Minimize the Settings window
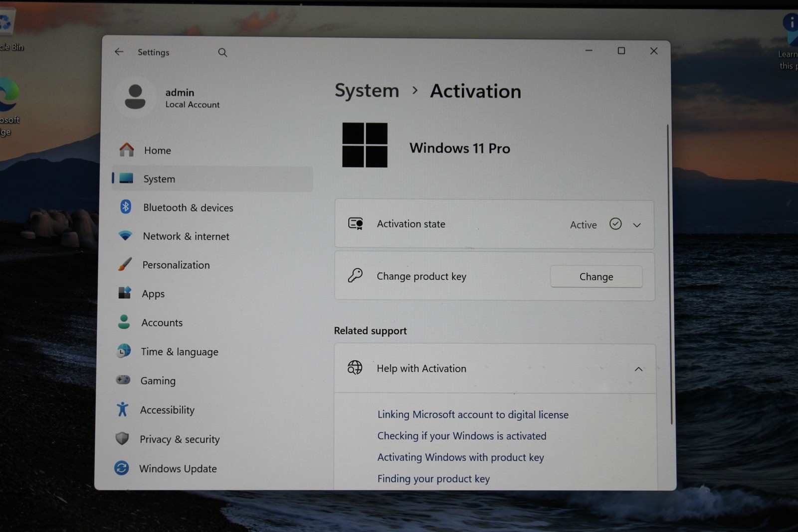The width and height of the screenshot is (798, 532). (x=589, y=50)
